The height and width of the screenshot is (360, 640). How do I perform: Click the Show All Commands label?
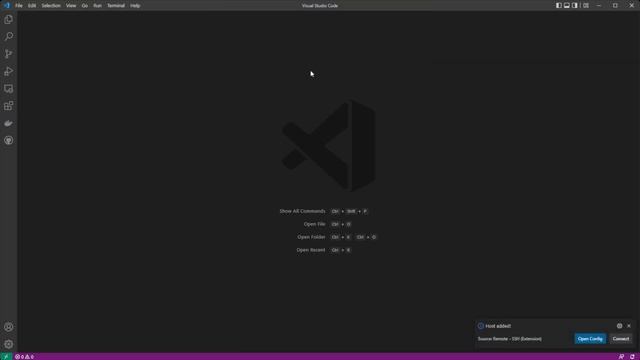tap(302, 211)
